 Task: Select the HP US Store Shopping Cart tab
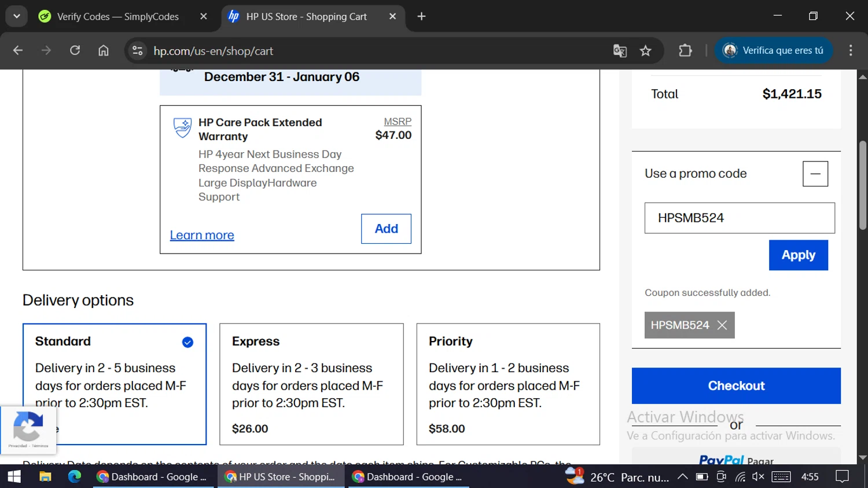tap(307, 17)
